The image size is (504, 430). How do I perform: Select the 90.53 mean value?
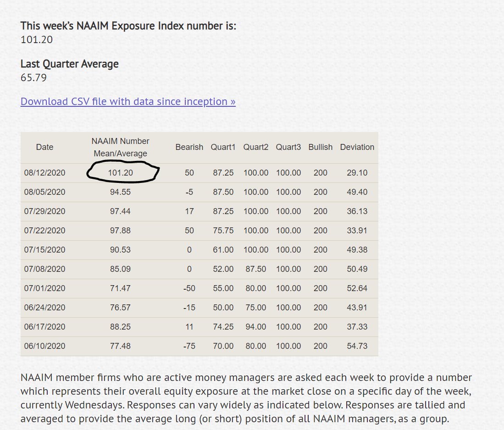pos(120,250)
